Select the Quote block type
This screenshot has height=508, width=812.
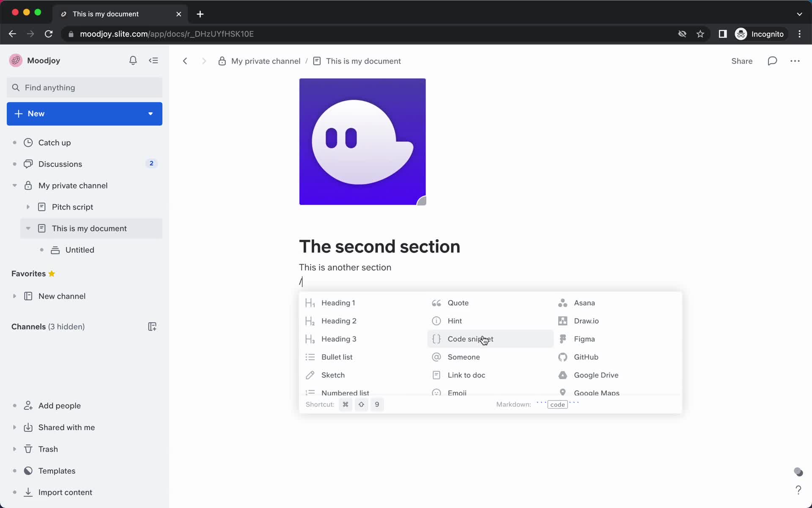(458, 303)
